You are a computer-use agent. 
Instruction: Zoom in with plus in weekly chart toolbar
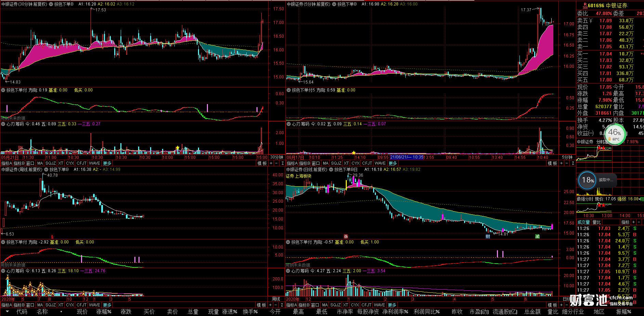pos(271,305)
